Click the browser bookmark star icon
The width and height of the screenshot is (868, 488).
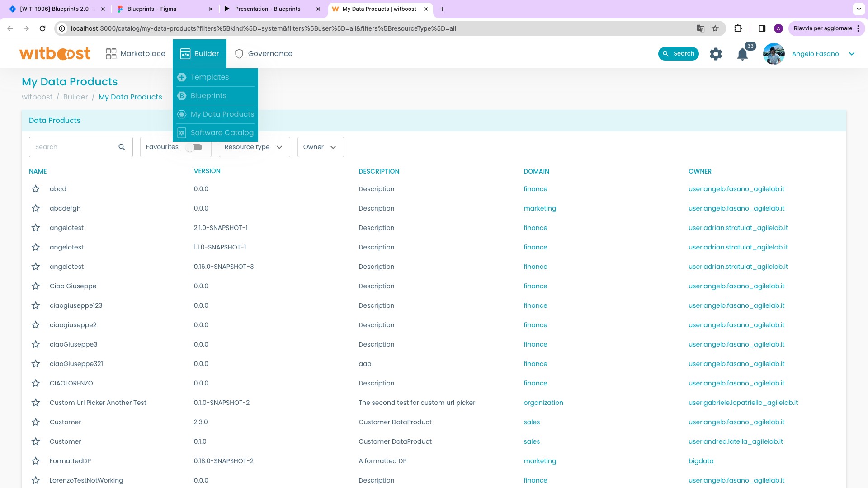point(715,28)
